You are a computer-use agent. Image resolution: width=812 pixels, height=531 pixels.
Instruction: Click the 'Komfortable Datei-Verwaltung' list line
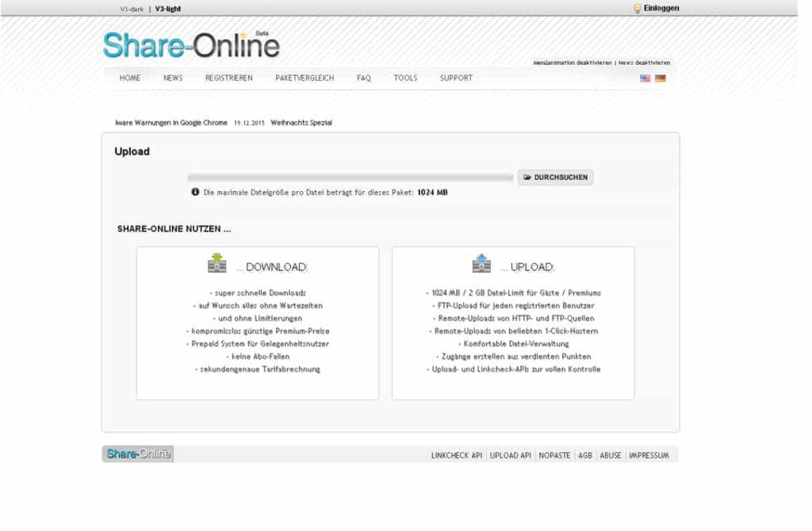click(x=514, y=344)
